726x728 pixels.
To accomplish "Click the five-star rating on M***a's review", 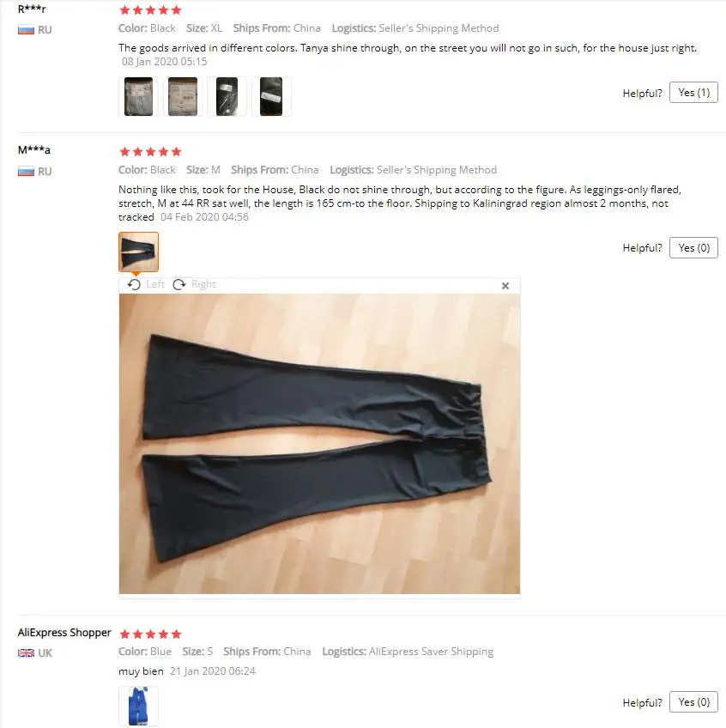I will [x=150, y=151].
